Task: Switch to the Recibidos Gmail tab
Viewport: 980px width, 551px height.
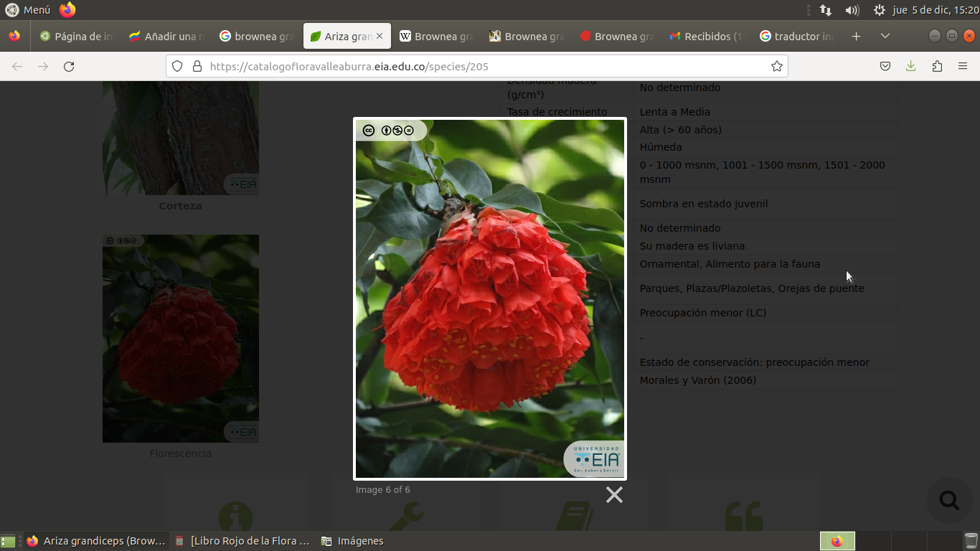Action: (707, 37)
